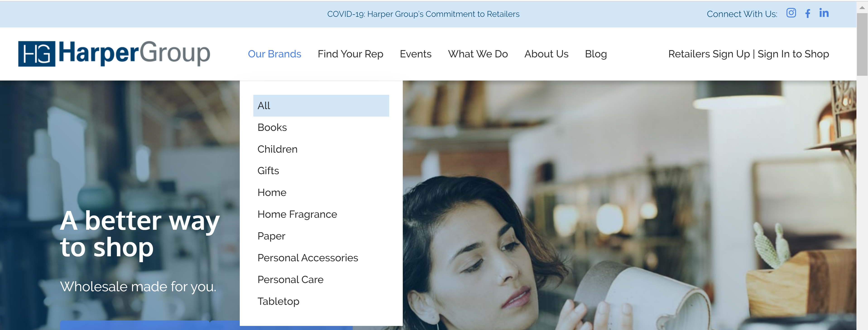Visit the Facebook page icon
Image resolution: width=868 pixels, height=330 pixels.
808,14
